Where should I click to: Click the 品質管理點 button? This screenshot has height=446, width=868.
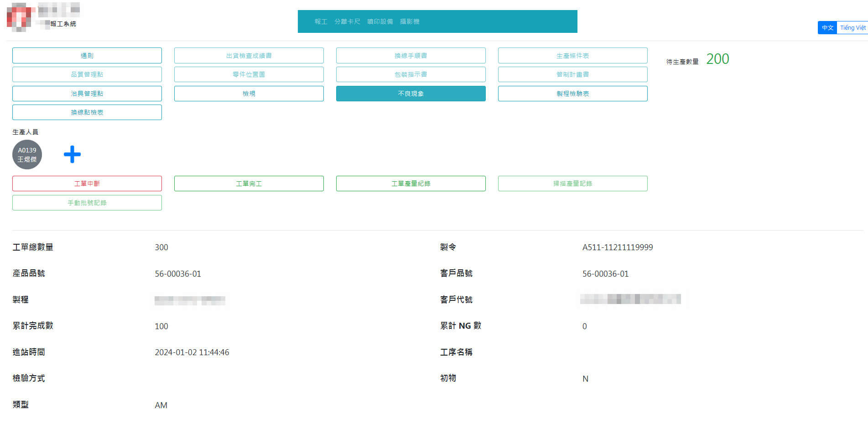[87, 74]
